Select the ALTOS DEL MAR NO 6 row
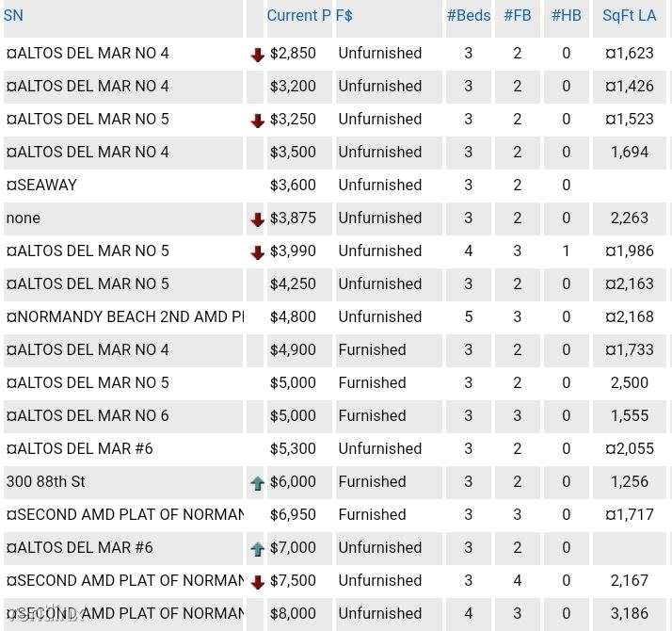672x631 pixels. pyautogui.click(x=336, y=415)
